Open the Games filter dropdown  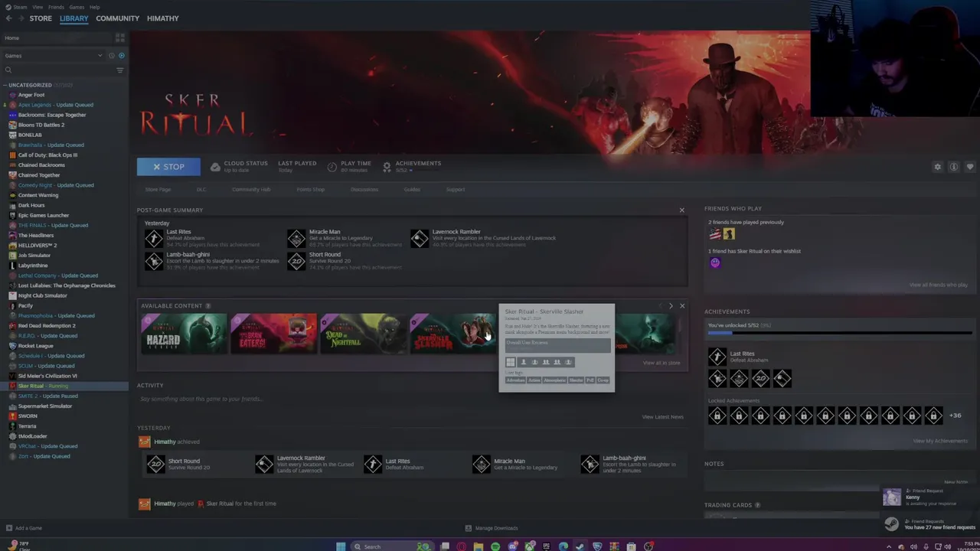tap(53, 56)
